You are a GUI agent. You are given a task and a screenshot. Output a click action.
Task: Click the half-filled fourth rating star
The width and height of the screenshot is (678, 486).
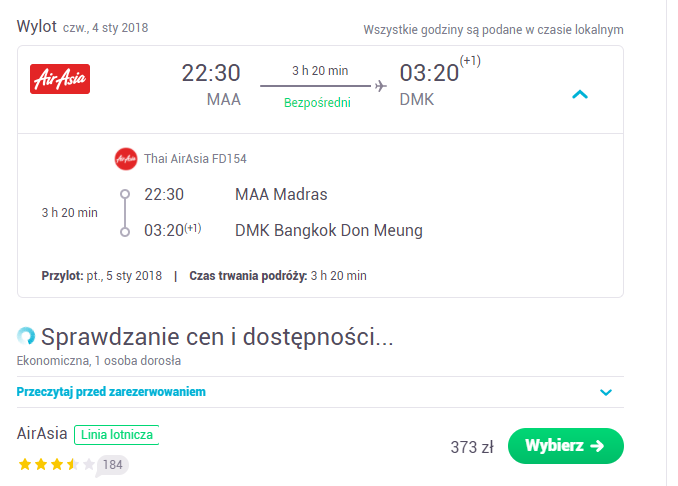[73, 464]
